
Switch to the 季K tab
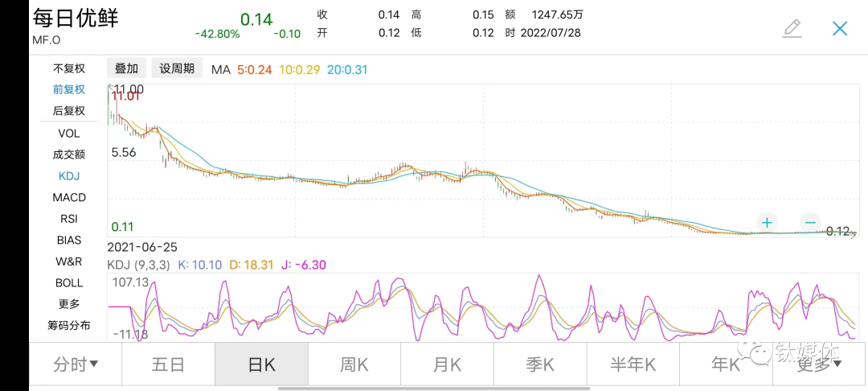540,364
